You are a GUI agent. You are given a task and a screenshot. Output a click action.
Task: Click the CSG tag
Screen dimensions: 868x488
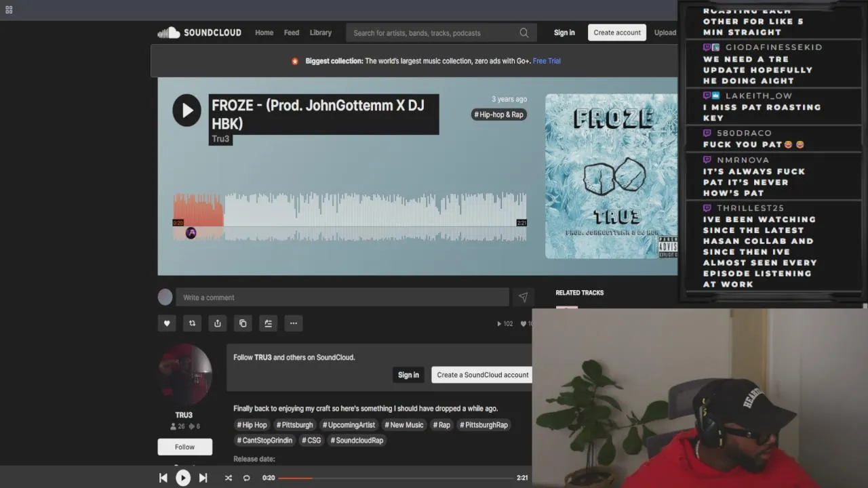click(311, 441)
